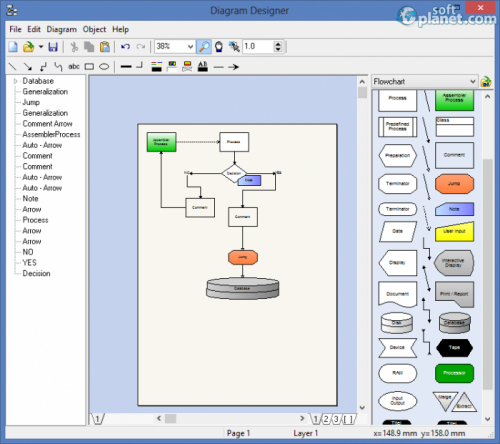500x444 pixels.
Task: Open the AB text color picker
Action: (203, 67)
